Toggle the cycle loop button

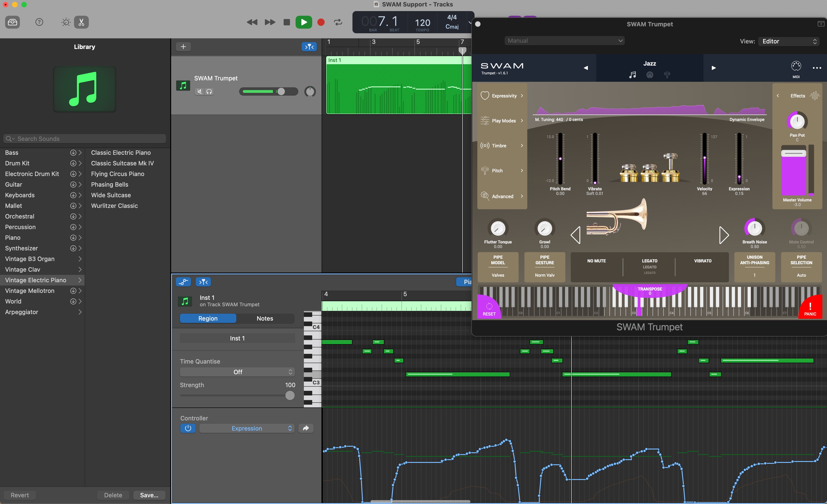click(x=338, y=22)
